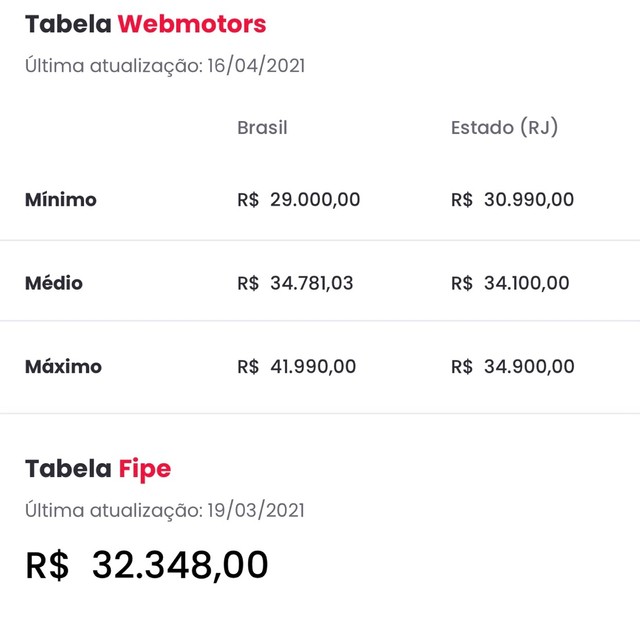Viewport: 640px width, 626px height.
Task: Click the Fipe price R$ 32.348,00
Action: click(147, 565)
